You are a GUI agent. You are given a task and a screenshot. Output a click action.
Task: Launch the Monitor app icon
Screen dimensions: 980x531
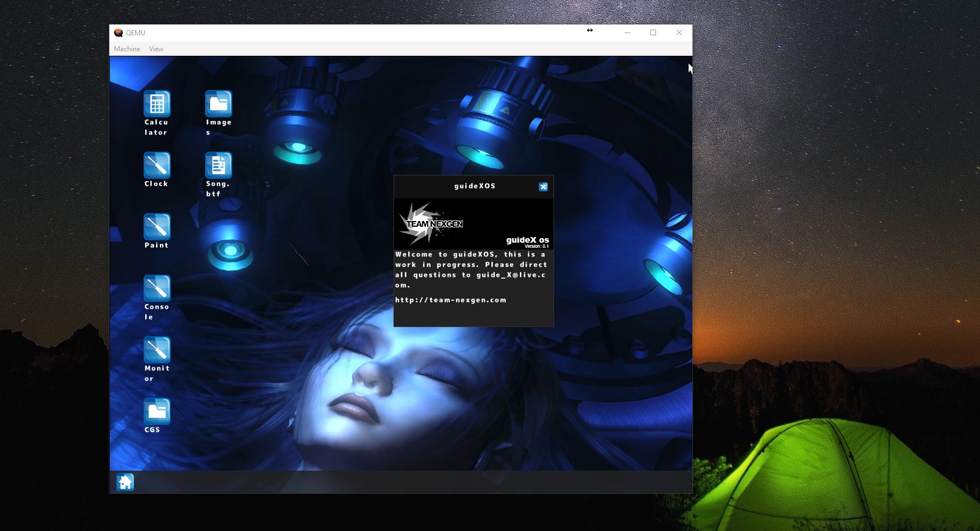pos(157,350)
